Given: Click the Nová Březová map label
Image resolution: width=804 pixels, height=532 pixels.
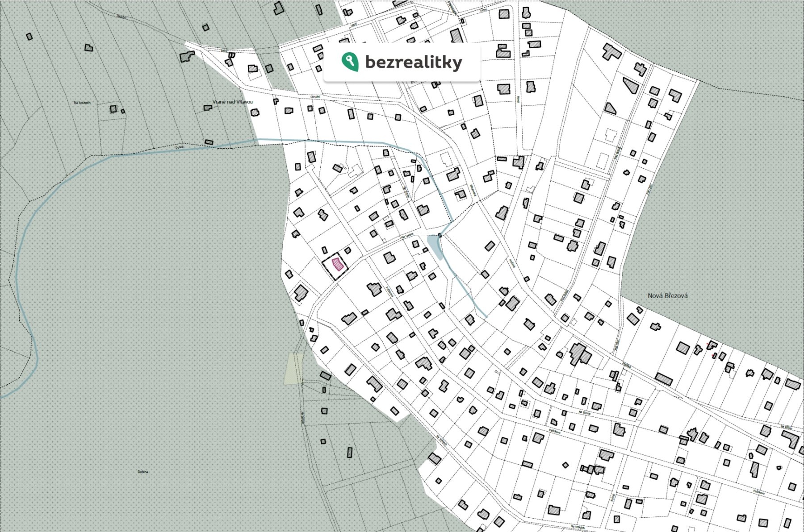Looking at the screenshot, I should (x=668, y=295).
